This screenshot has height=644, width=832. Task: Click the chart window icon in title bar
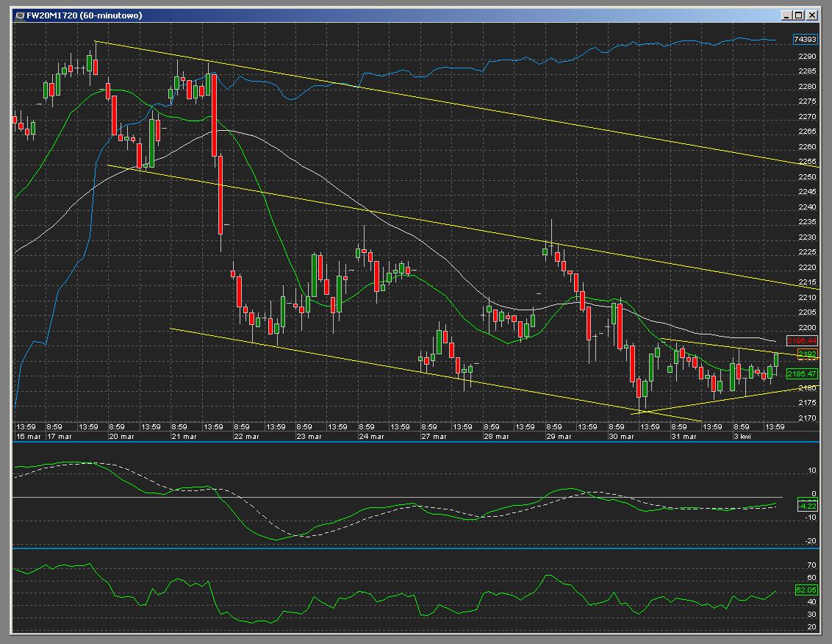tap(19, 15)
